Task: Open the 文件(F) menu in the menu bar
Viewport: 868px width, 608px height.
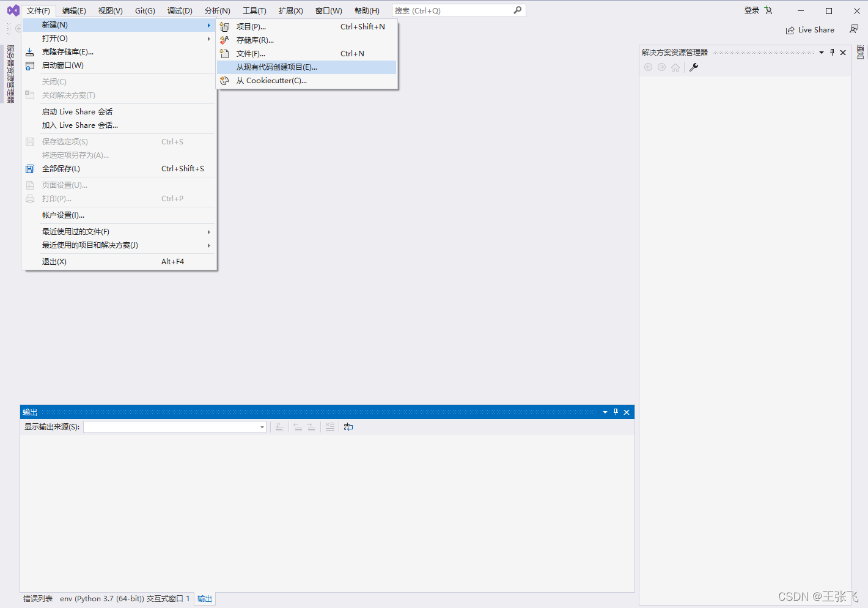Action: 39,11
